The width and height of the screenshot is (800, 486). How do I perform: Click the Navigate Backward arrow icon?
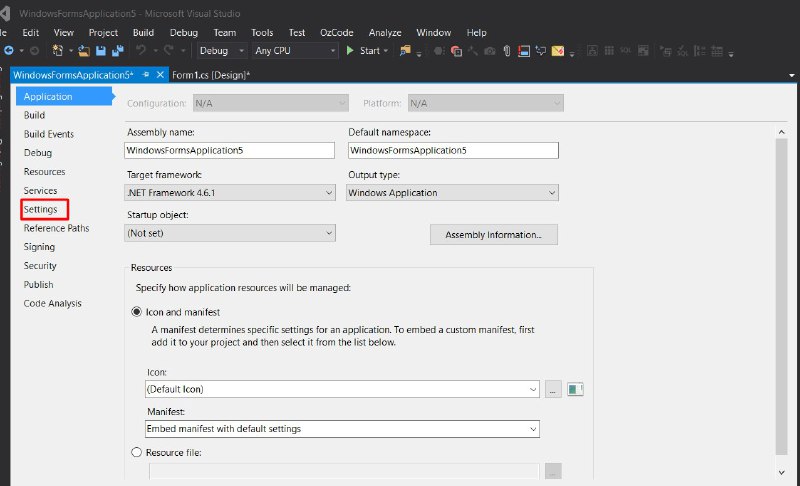pyautogui.click(x=9, y=50)
